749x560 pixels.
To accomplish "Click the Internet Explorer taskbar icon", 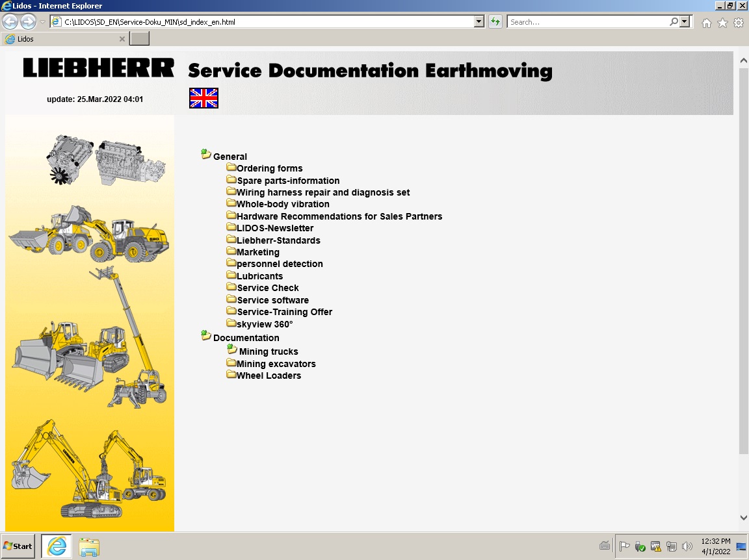I will tap(57, 546).
